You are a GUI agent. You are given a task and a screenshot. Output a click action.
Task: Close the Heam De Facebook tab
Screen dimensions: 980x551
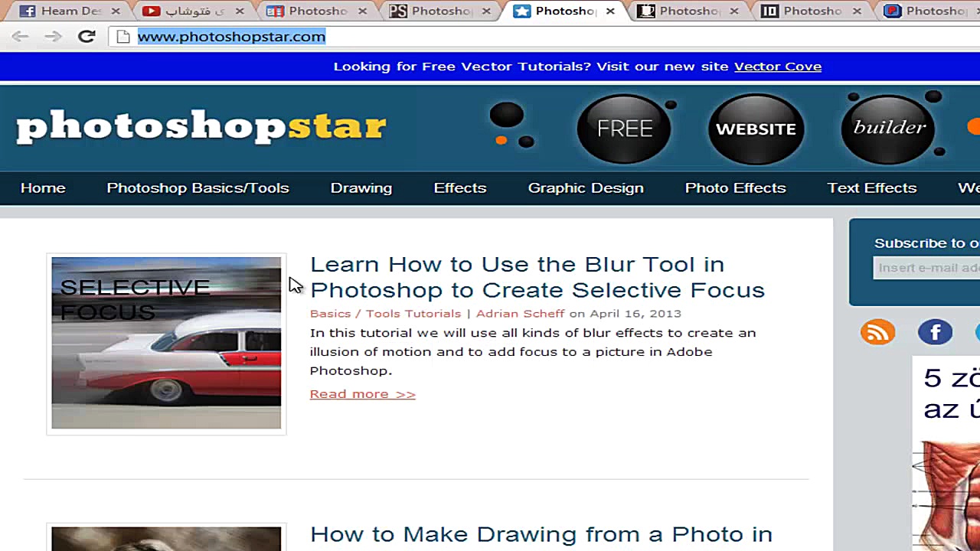tap(116, 11)
